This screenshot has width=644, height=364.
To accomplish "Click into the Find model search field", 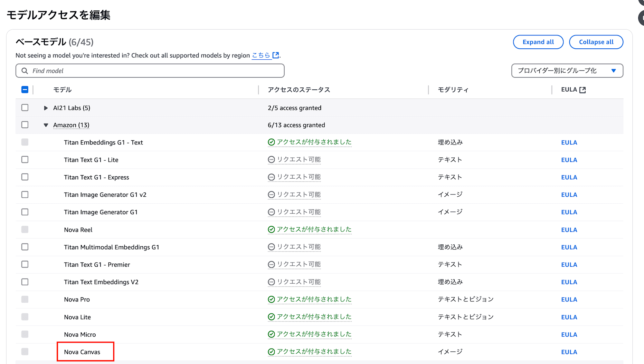I will coord(150,71).
